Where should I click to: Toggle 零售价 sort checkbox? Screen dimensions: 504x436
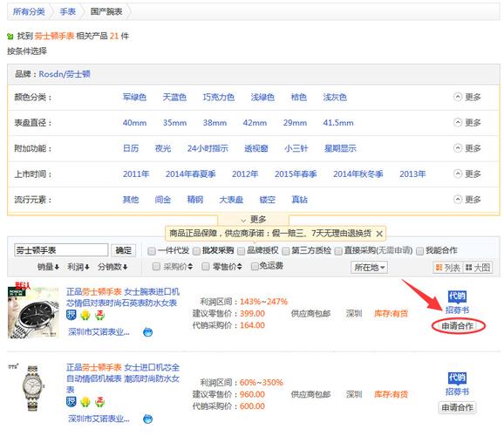pyautogui.click(x=206, y=267)
